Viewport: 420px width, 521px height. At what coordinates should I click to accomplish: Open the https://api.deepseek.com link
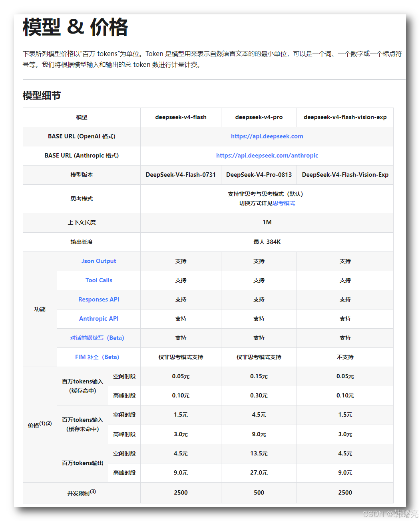coord(267,136)
